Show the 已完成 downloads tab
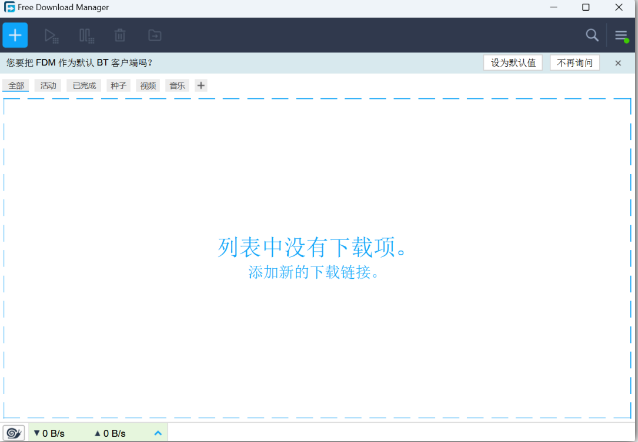 coord(84,86)
